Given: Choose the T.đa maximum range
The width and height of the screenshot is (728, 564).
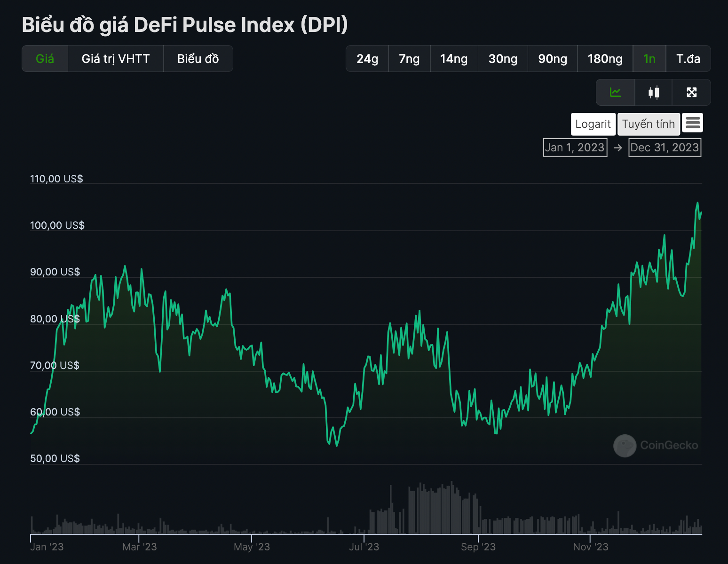Looking at the screenshot, I should [x=688, y=59].
